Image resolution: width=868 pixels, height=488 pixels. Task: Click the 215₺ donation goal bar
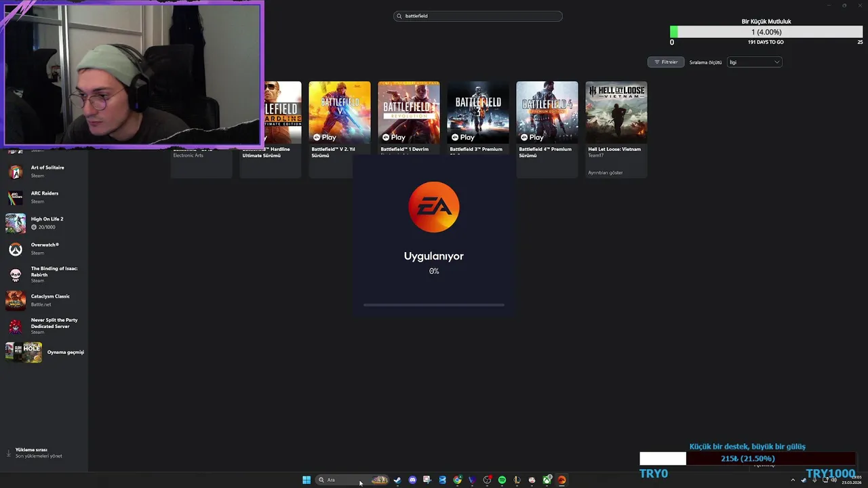747,459
